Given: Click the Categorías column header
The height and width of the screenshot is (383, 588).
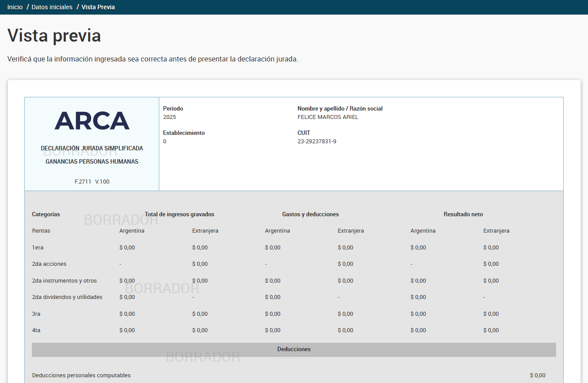Looking at the screenshot, I should tap(46, 214).
